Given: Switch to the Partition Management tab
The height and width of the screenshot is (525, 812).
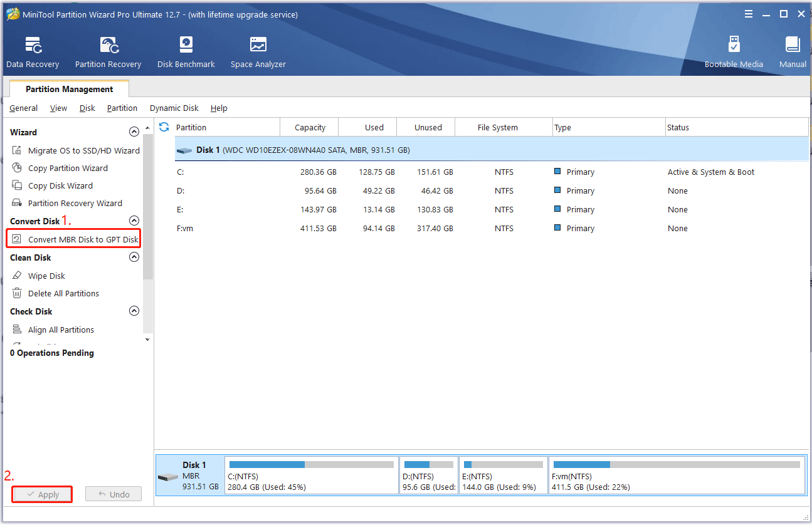Looking at the screenshot, I should click(x=69, y=89).
